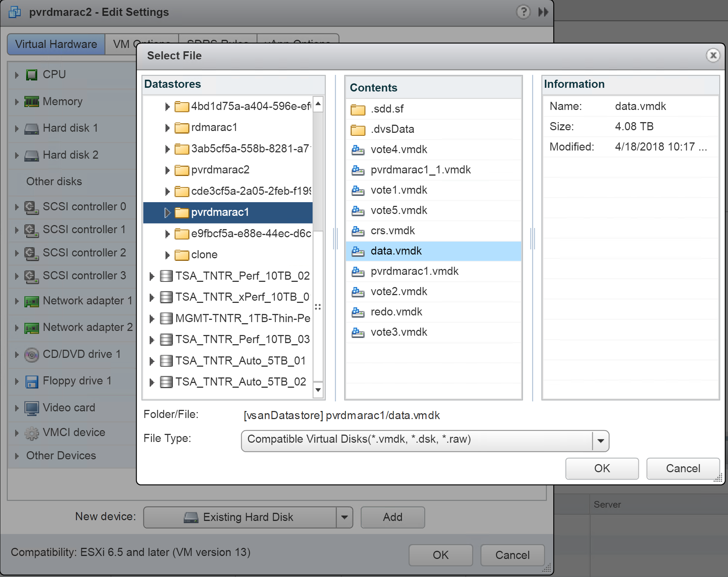Expand the TSA_TNTR_Perf_10TB_02 datastore node
The height and width of the screenshot is (577, 728).
tap(151, 276)
